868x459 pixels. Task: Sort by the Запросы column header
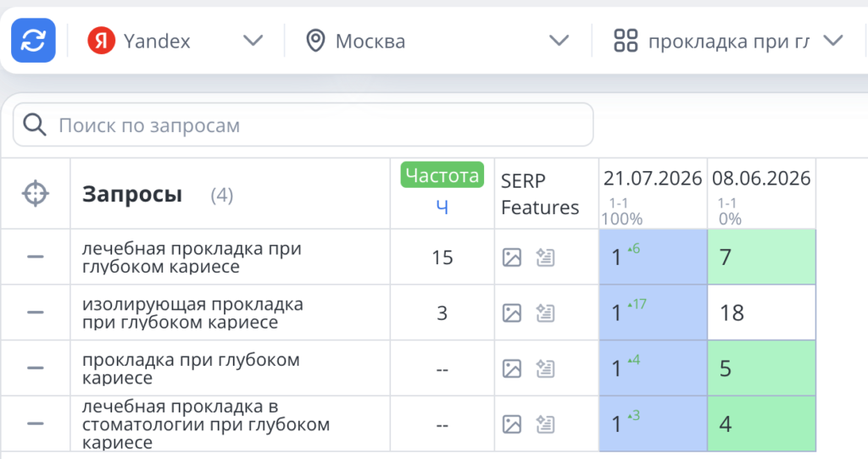[x=132, y=195]
